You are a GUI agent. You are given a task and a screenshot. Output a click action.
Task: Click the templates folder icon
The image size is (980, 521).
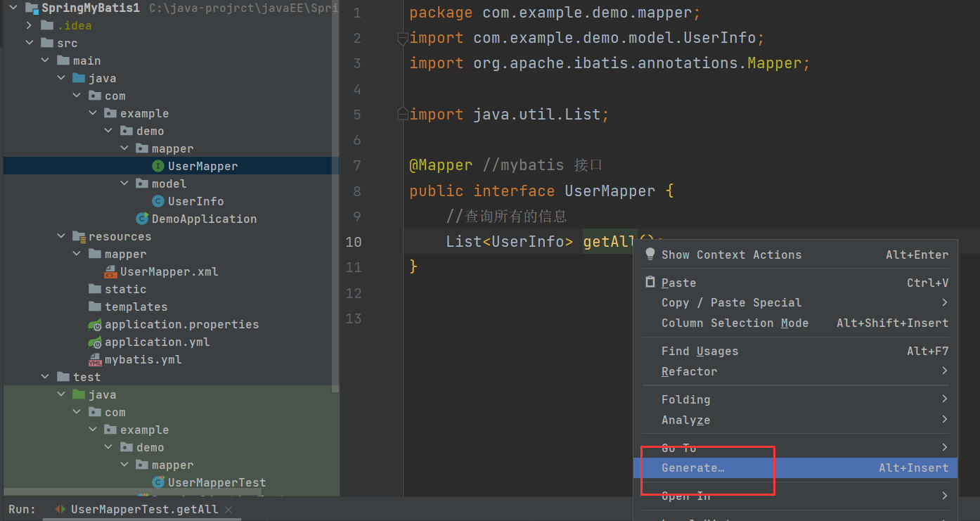click(96, 307)
